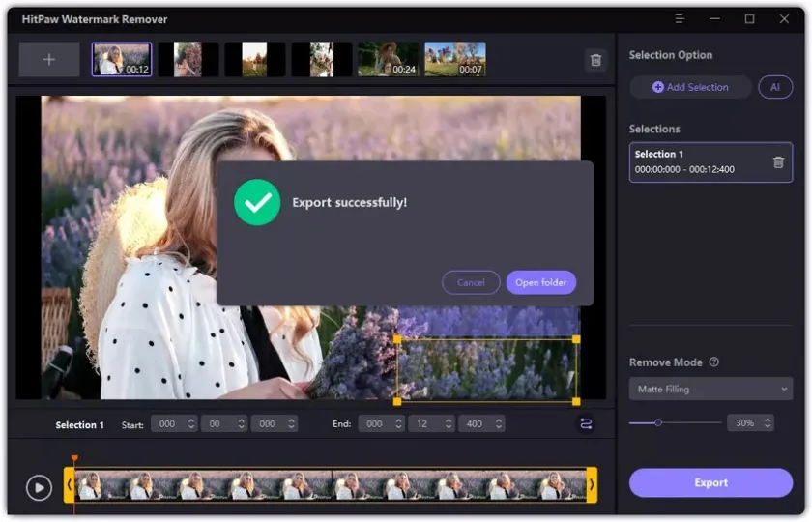Image resolution: width=812 pixels, height=522 pixels.
Task: Click the AI selection button
Action: coord(775,87)
